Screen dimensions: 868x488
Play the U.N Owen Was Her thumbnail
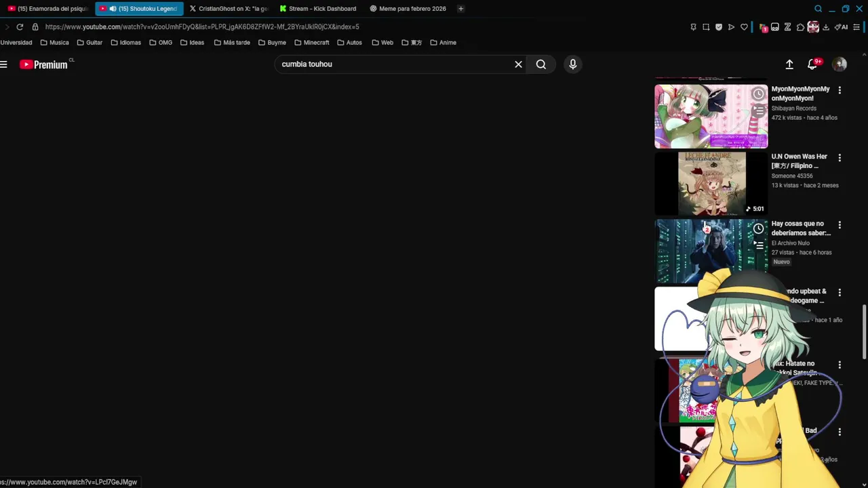(711, 184)
